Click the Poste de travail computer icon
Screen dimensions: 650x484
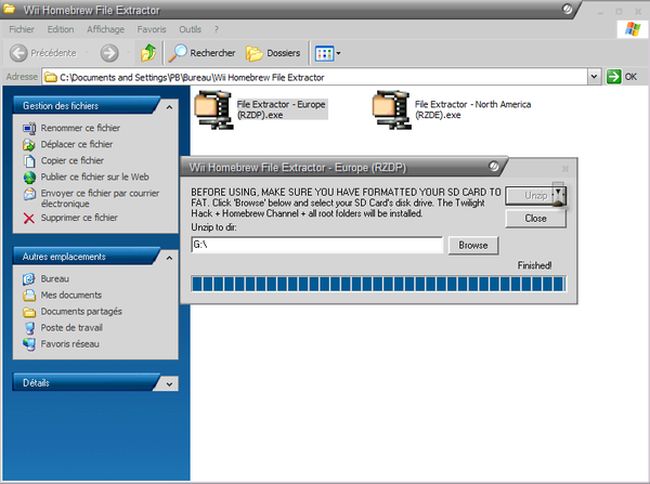[29, 328]
